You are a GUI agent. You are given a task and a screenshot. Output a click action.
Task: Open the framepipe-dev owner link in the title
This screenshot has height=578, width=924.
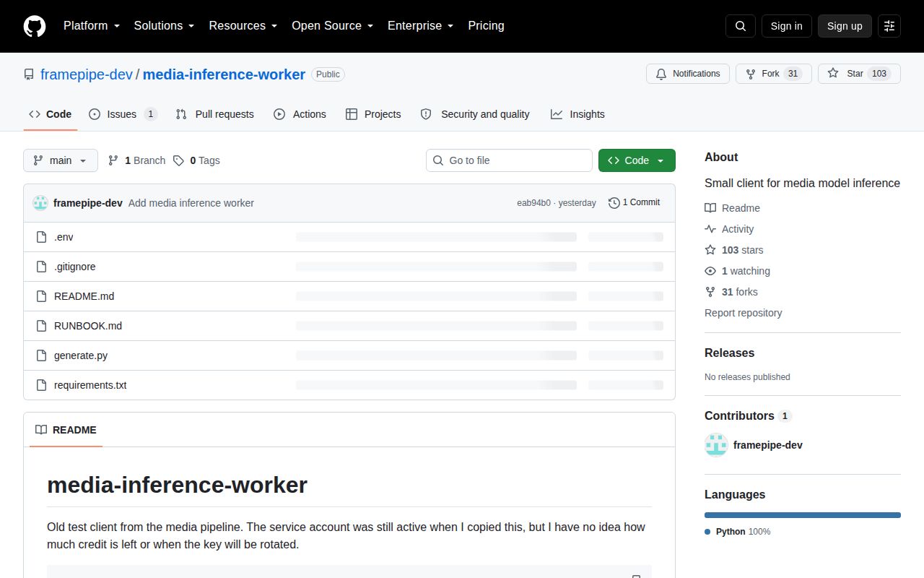(x=87, y=74)
